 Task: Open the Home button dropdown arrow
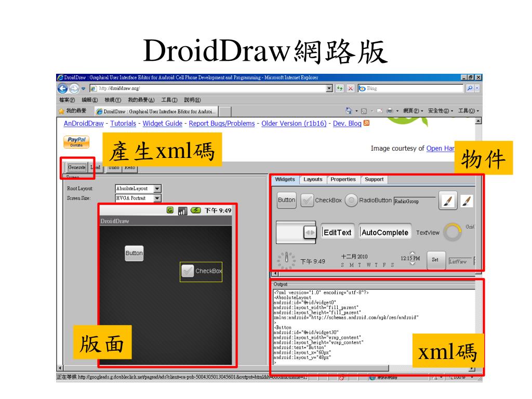coord(356,111)
